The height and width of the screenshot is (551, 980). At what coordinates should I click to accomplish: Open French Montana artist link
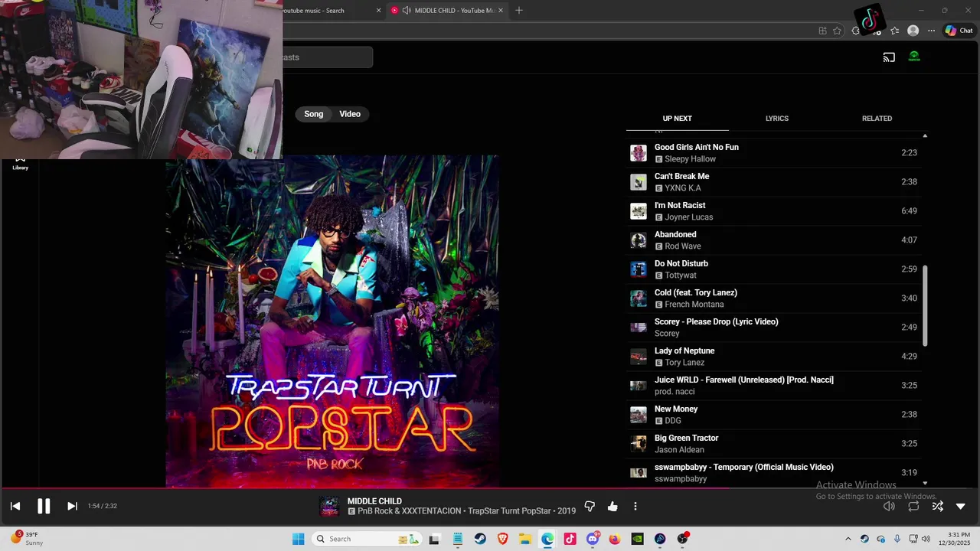694,305
